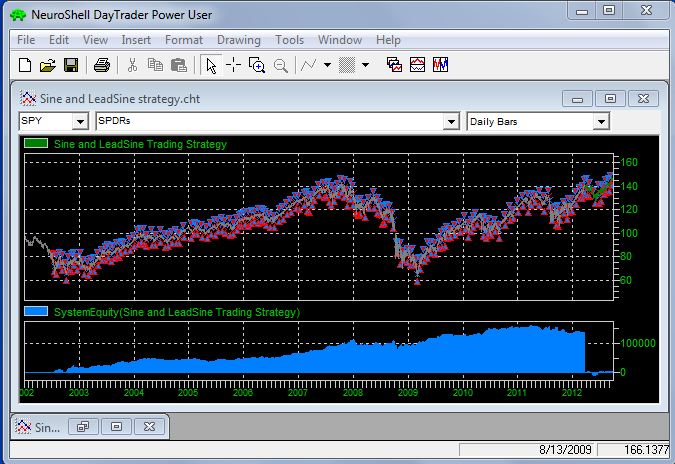Click the chart document icon in title
675x464 pixels.
tap(28, 99)
